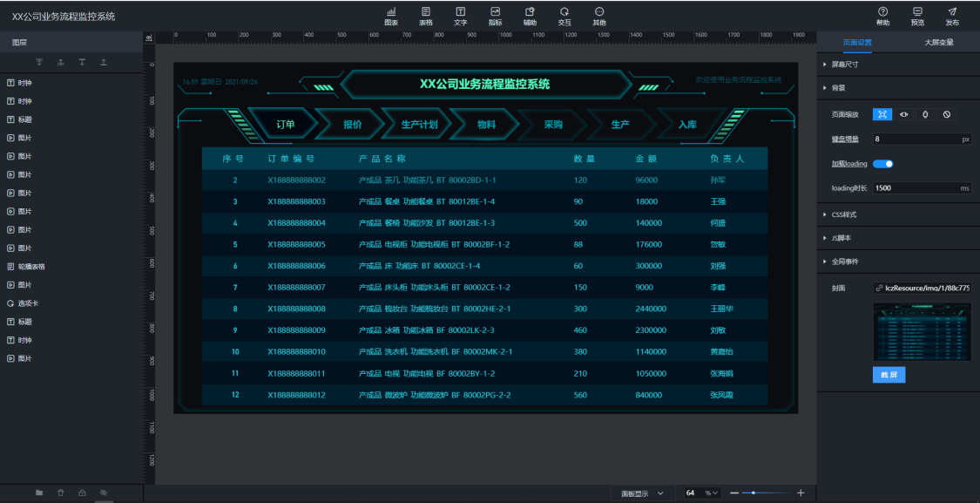
Task: Select the 报价 tab in the dashboard
Action: pyautogui.click(x=352, y=125)
